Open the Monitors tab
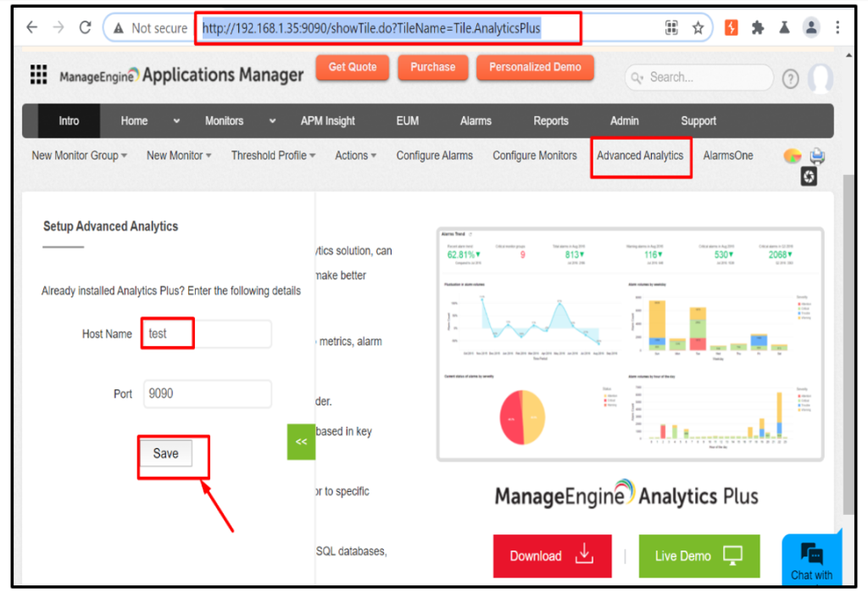The width and height of the screenshot is (868, 593). click(224, 120)
